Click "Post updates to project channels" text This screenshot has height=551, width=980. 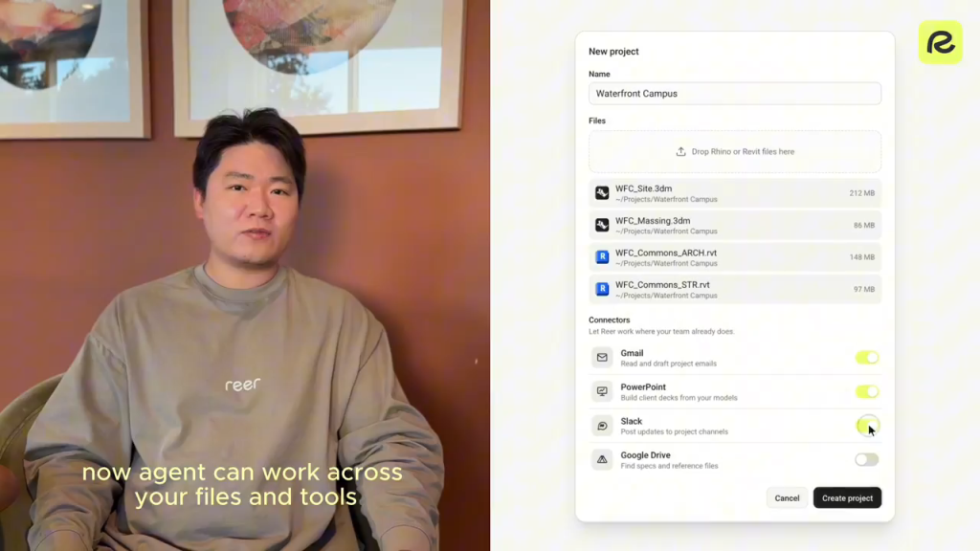pyautogui.click(x=674, y=431)
